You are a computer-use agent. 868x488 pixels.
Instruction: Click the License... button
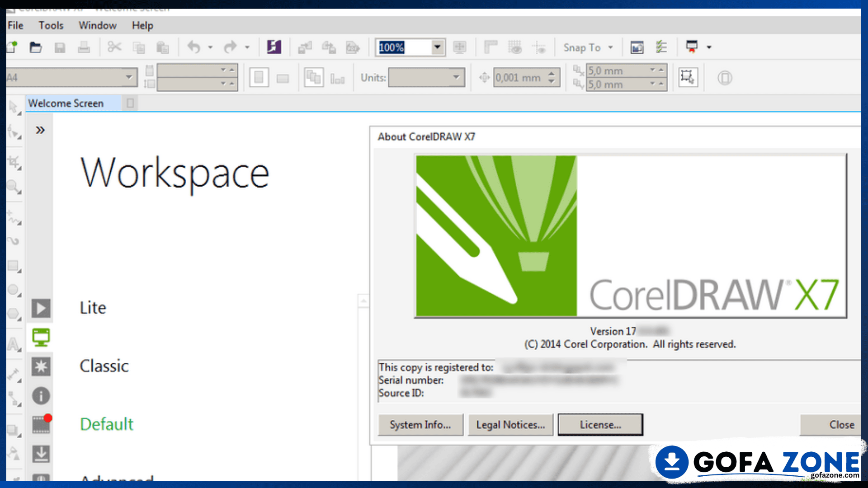600,425
